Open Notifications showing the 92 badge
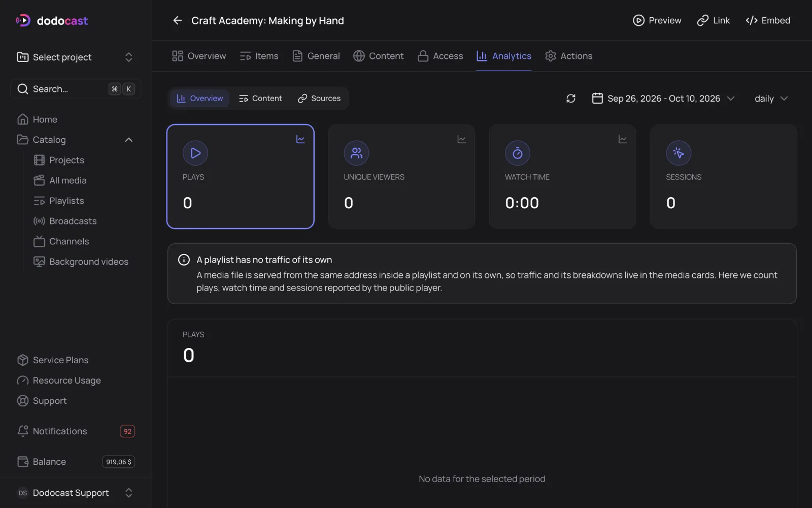 click(x=76, y=431)
